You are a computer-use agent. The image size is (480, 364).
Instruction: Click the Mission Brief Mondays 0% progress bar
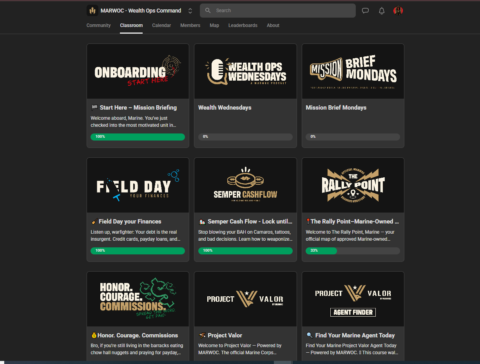(353, 137)
